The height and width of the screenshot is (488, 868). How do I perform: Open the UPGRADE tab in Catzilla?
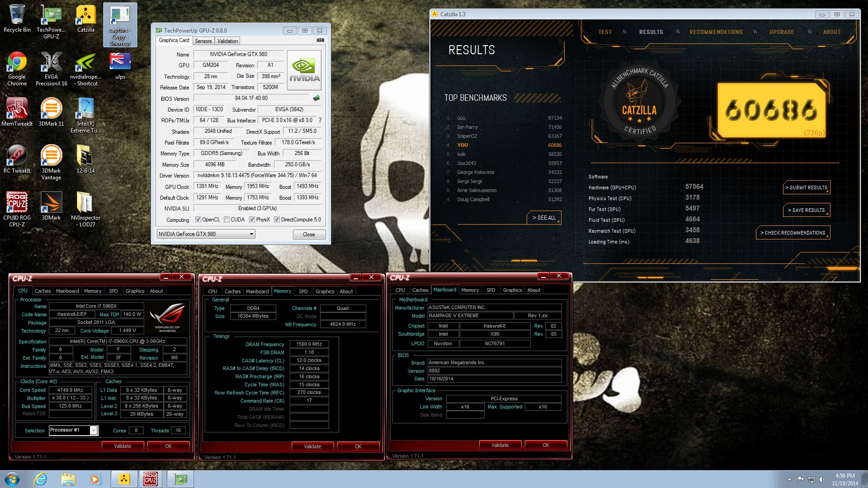point(782,32)
